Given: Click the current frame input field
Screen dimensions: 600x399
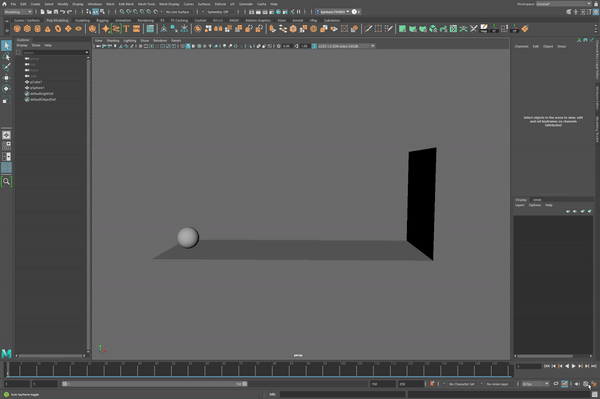Looking at the screenshot, I should pyautogui.click(x=528, y=366).
